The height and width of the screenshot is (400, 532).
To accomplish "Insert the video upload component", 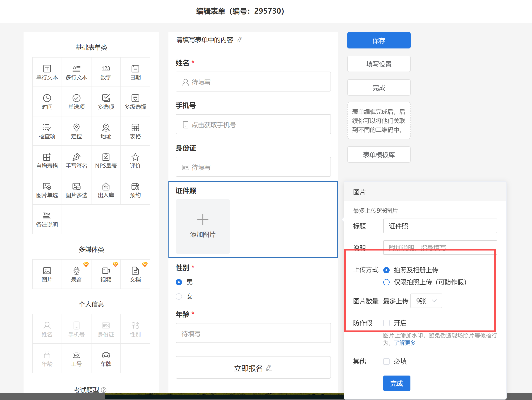I will pyautogui.click(x=106, y=274).
